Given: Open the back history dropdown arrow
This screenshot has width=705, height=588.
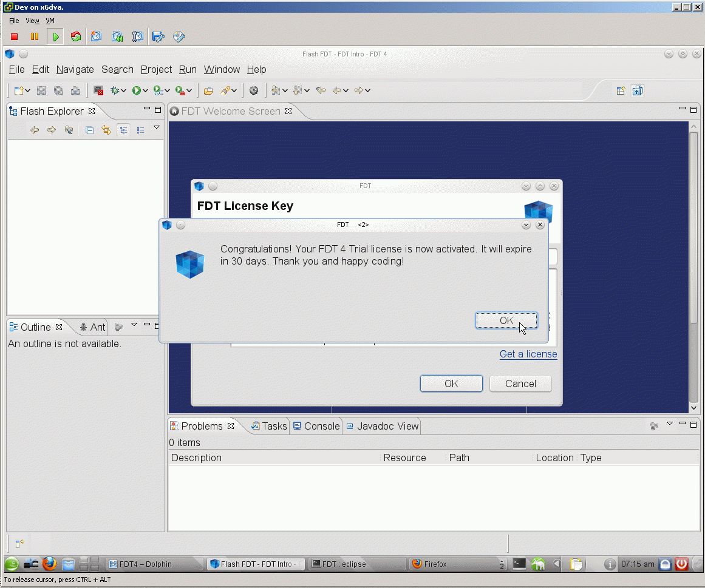Looking at the screenshot, I should pyautogui.click(x=346, y=91).
